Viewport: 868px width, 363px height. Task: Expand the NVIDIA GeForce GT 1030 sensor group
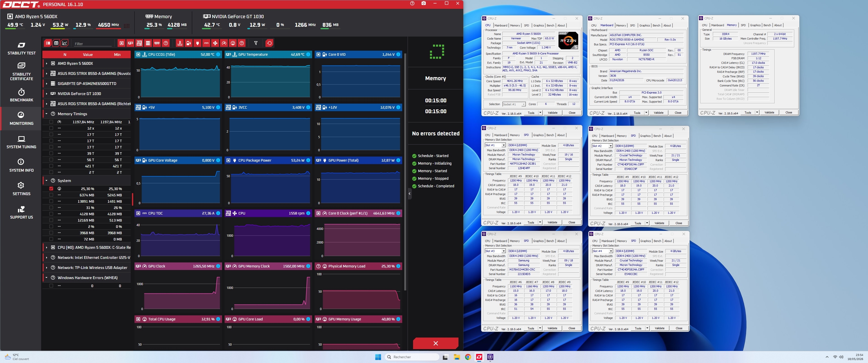pos(46,94)
